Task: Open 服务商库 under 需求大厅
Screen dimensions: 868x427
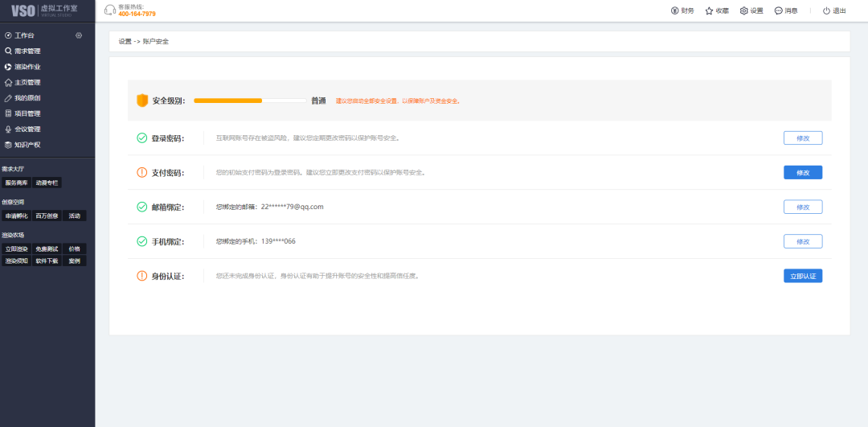Action: tap(16, 183)
